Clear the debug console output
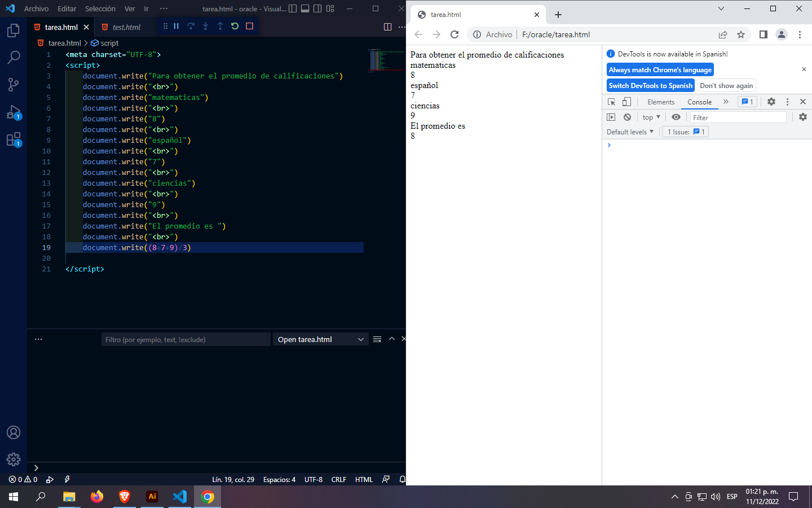The image size is (812, 508). point(377,339)
